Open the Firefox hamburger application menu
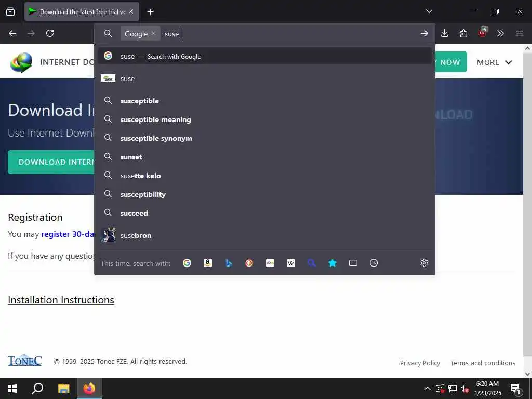This screenshot has width=532, height=399. coord(520,33)
